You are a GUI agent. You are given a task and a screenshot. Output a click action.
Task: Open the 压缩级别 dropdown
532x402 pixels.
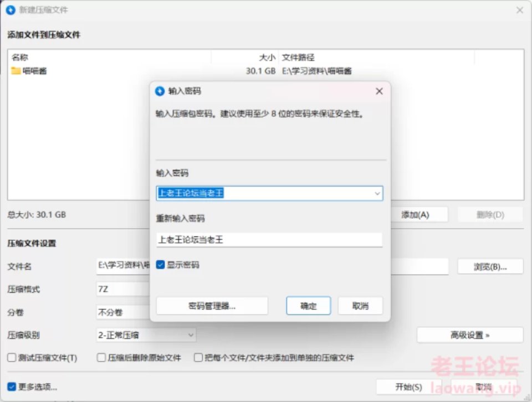pyautogui.click(x=146, y=335)
